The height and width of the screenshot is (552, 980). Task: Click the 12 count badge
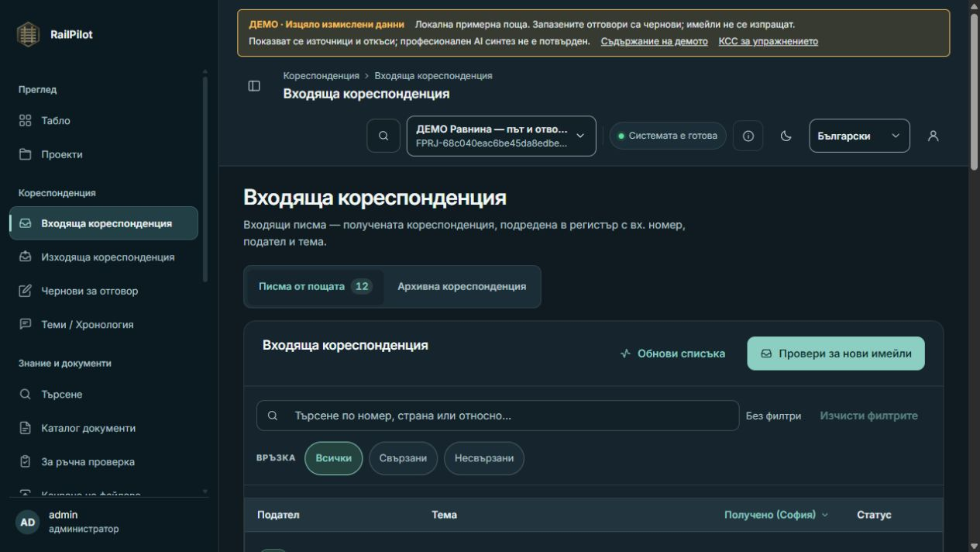coord(361,287)
